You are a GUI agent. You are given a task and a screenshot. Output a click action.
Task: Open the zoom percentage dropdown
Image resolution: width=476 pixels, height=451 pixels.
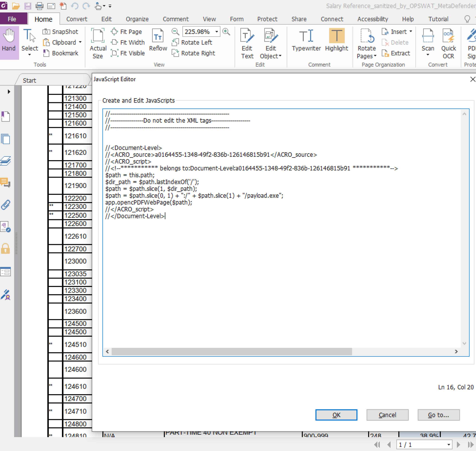(x=217, y=32)
